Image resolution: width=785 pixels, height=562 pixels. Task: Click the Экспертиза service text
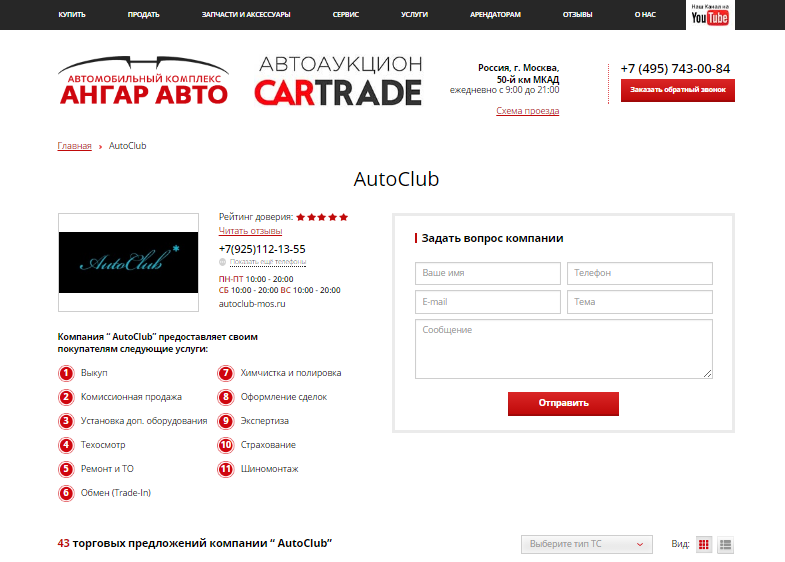click(x=265, y=421)
